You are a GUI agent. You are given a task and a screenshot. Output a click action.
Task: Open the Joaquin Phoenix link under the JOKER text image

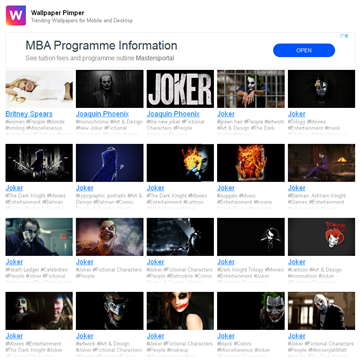(173, 114)
